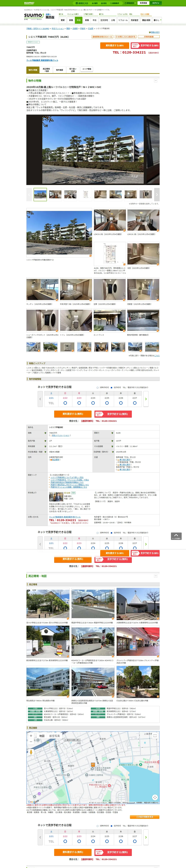Viewport: 186px width, 868px height.
Task: Select 土地 in the main navigation
Action: tap(113, 20)
